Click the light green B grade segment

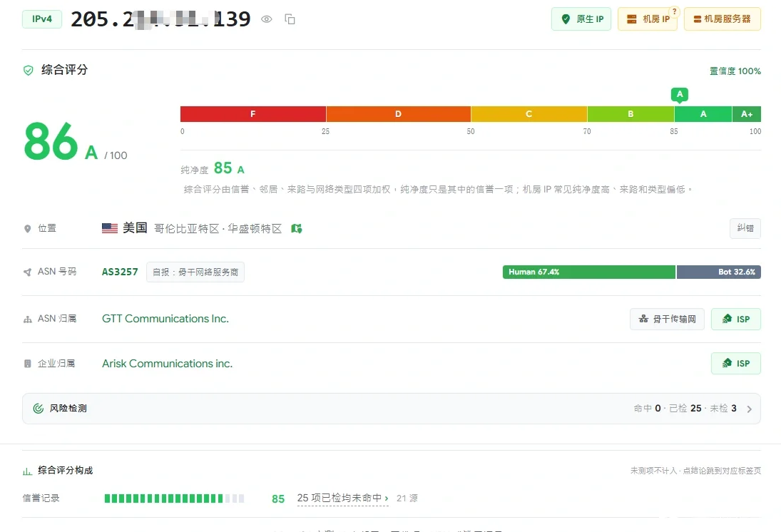pos(631,114)
